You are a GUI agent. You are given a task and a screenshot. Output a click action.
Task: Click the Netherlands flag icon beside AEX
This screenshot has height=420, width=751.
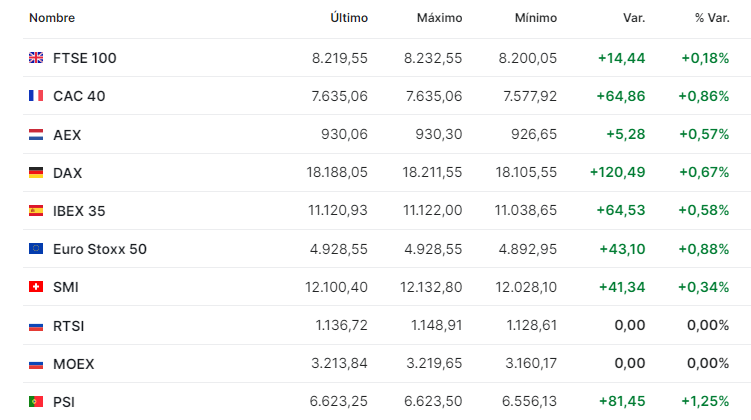(x=36, y=135)
